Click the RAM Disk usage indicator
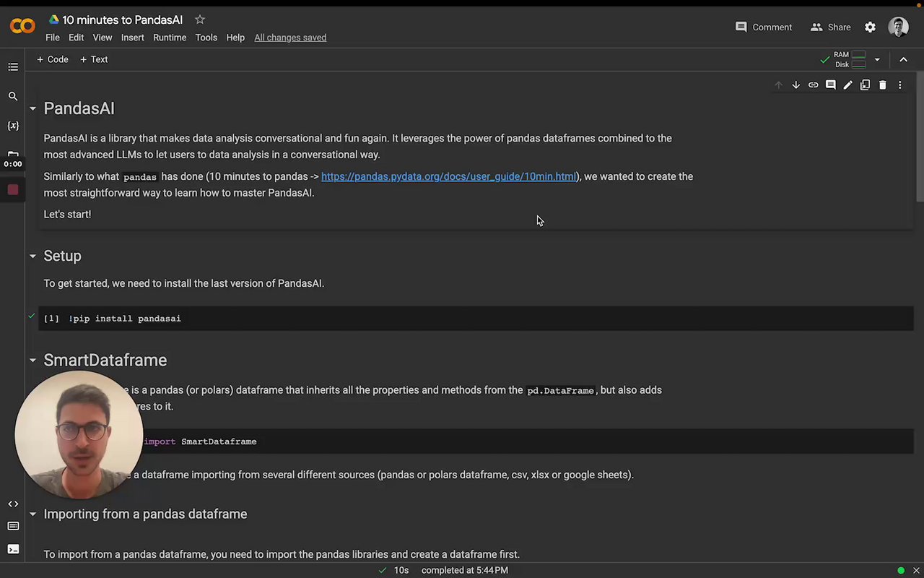924x578 pixels. 850,60
